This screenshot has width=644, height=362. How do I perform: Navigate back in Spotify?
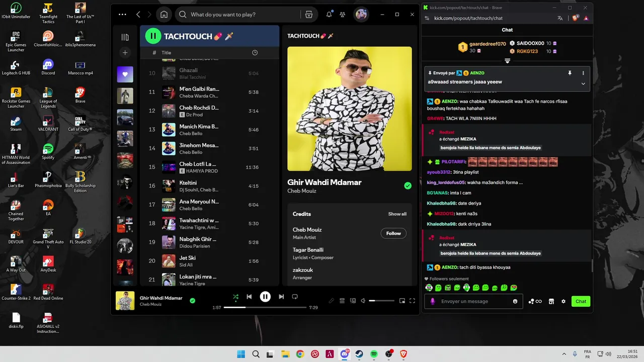click(138, 15)
